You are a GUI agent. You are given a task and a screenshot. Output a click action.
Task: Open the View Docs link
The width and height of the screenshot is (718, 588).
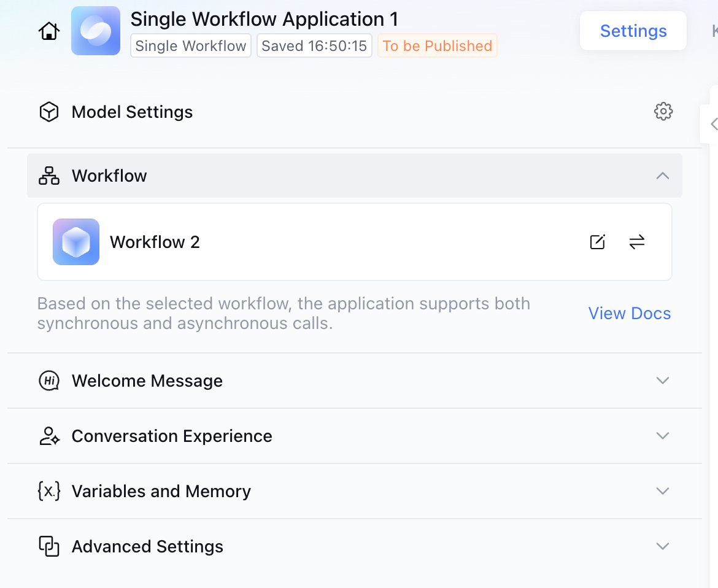pyautogui.click(x=630, y=313)
